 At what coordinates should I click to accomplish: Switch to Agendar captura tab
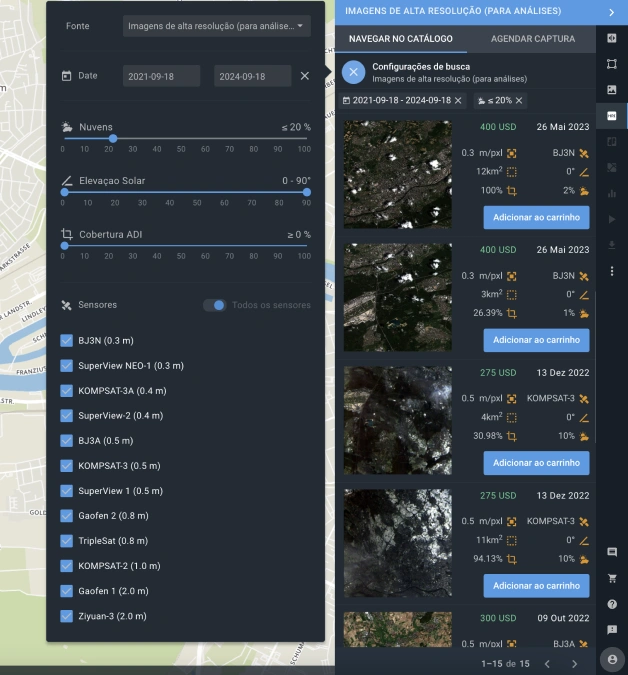(x=533, y=39)
